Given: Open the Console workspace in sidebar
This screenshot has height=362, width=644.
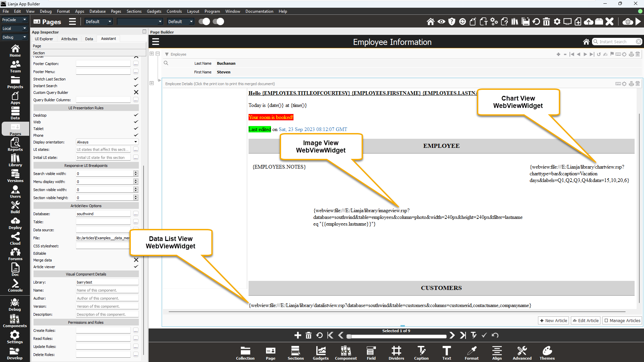Looking at the screenshot, I should [15, 285].
